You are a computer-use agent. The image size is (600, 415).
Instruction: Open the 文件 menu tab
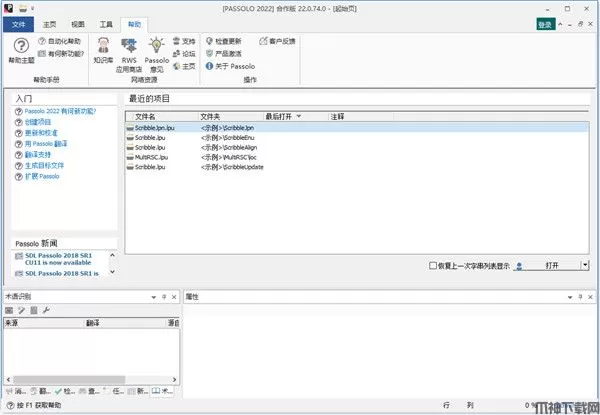pos(17,23)
